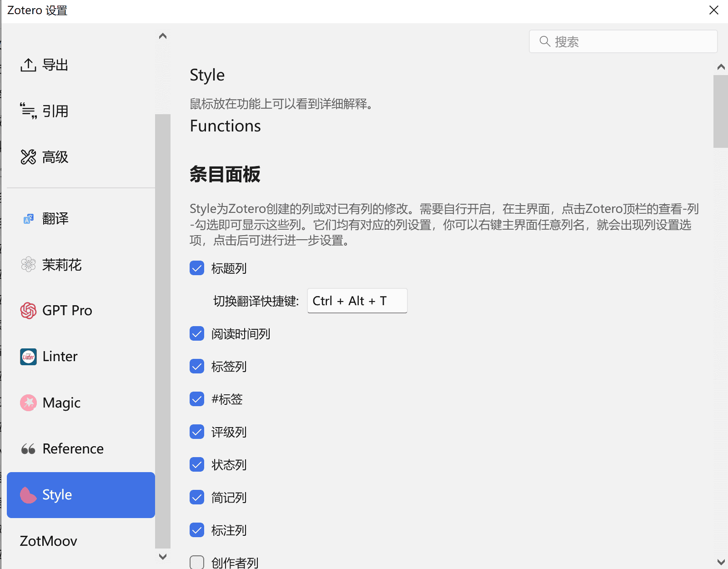
Task: Select the 引用 citation settings icon
Action: pyautogui.click(x=28, y=111)
